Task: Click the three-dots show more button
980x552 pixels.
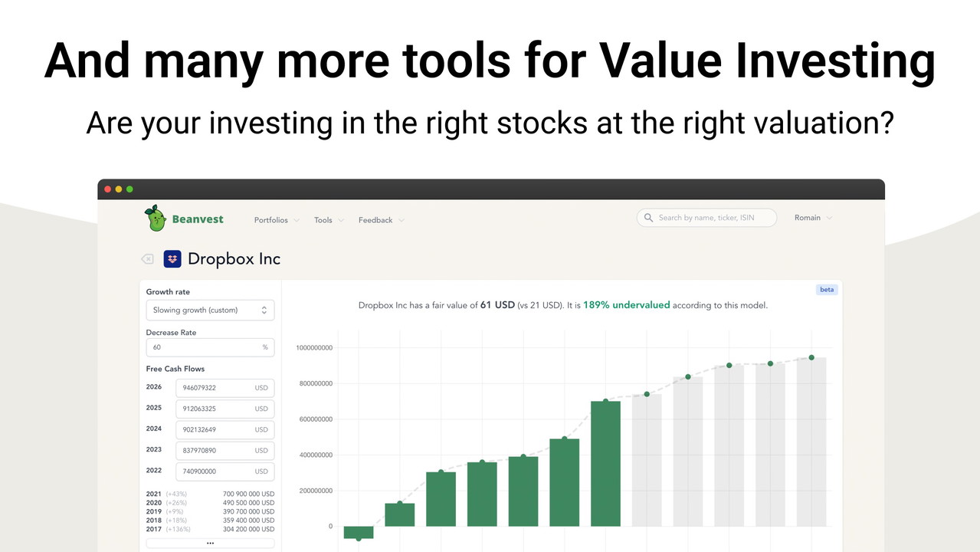Action: pos(210,543)
